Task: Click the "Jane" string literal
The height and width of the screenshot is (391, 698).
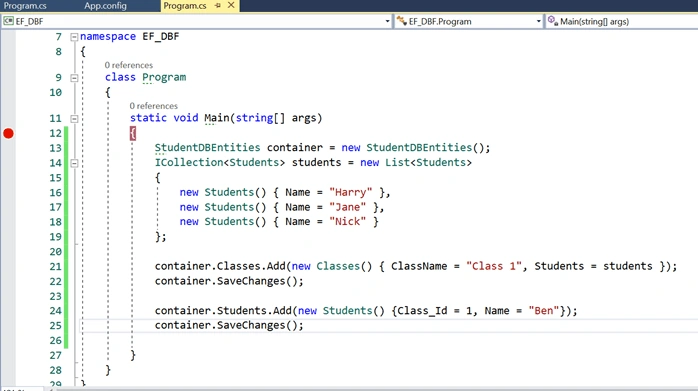Action: pyautogui.click(x=347, y=207)
